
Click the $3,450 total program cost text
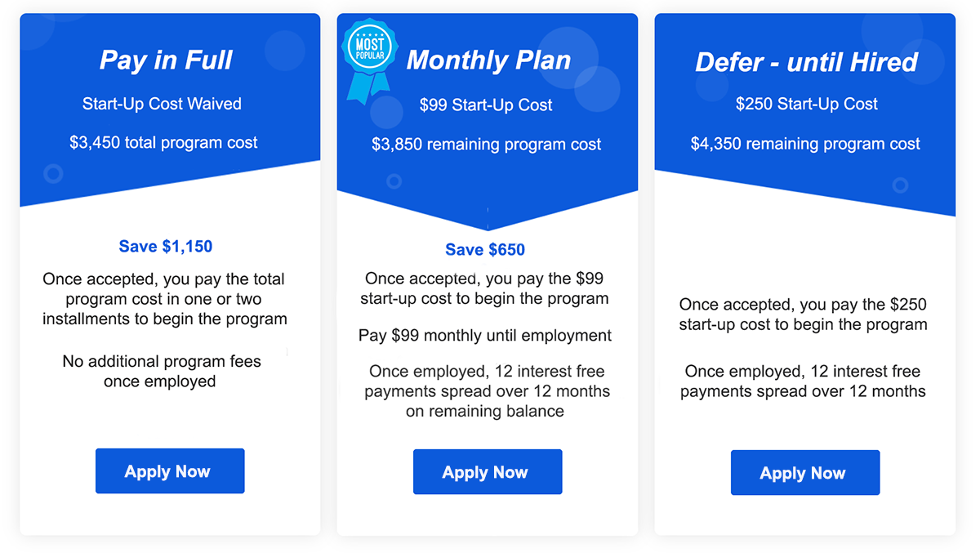(x=163, y=143)
